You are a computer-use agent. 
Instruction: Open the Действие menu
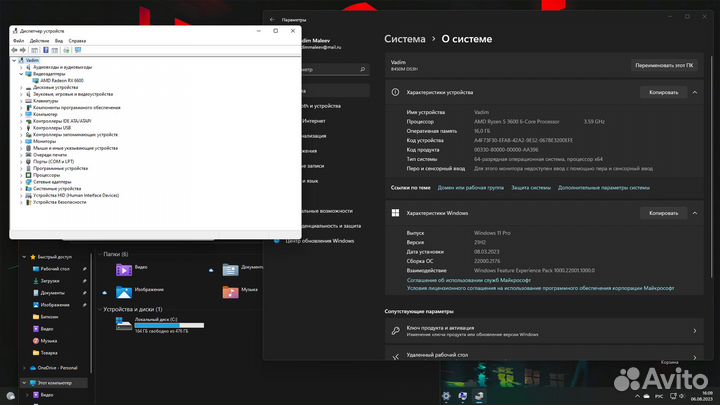click(x=39, y=41)
